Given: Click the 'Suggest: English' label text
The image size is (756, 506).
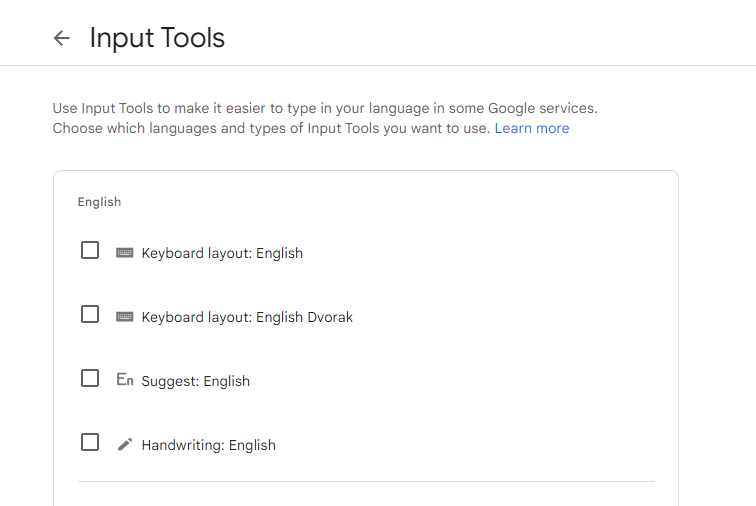Looking at the screenshot, I should coord(196,382).
